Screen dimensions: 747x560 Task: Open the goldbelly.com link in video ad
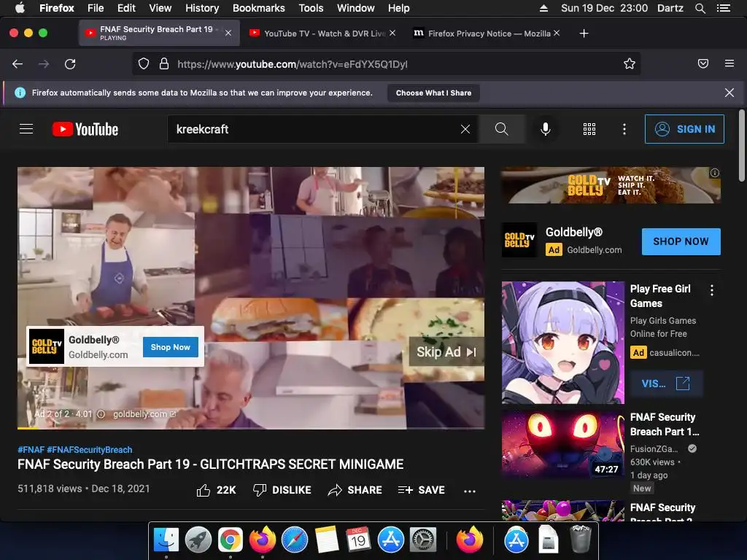coord(144,414)
